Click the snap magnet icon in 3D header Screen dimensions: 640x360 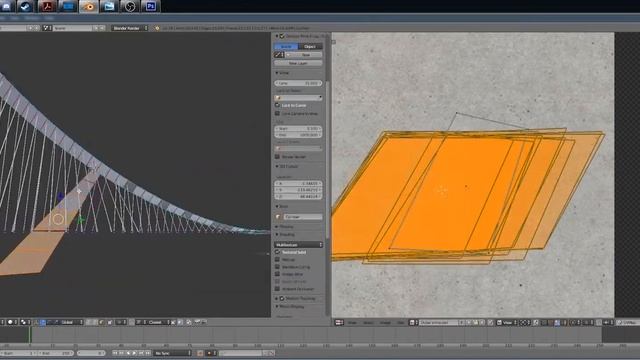pyautogui.click(x=131, y=322)
